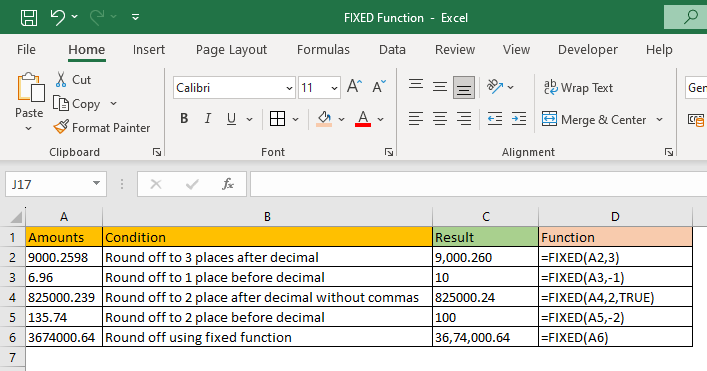Switch to the Data tab
Viewport: 707px width, 371px height.
coord(392,50)
